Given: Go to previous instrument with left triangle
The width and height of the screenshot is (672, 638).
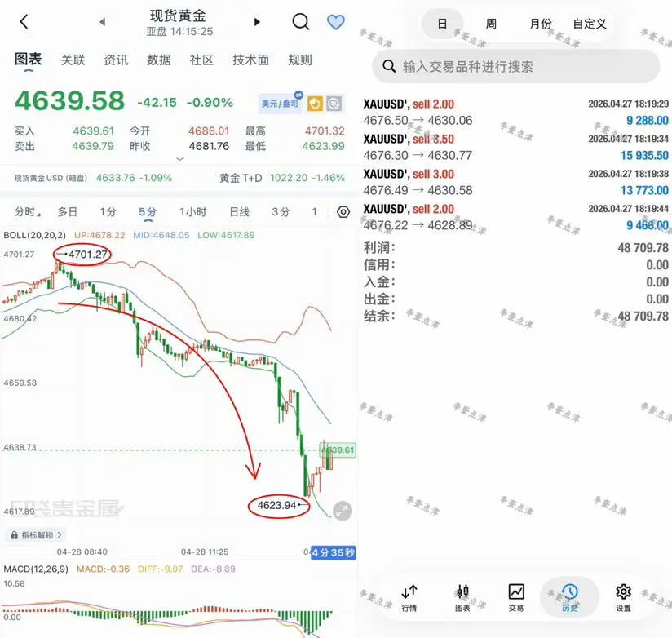Looking at the screenshot, I should click(102, 22).
